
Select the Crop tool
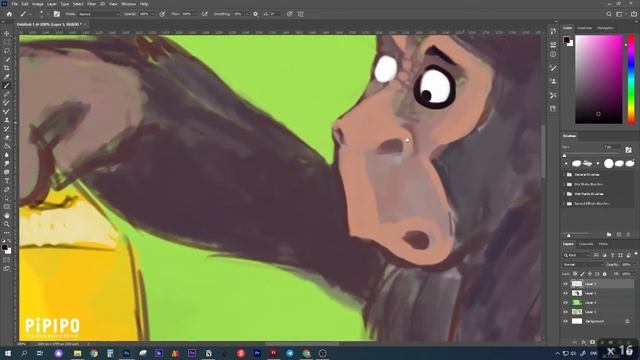[7, 68]
